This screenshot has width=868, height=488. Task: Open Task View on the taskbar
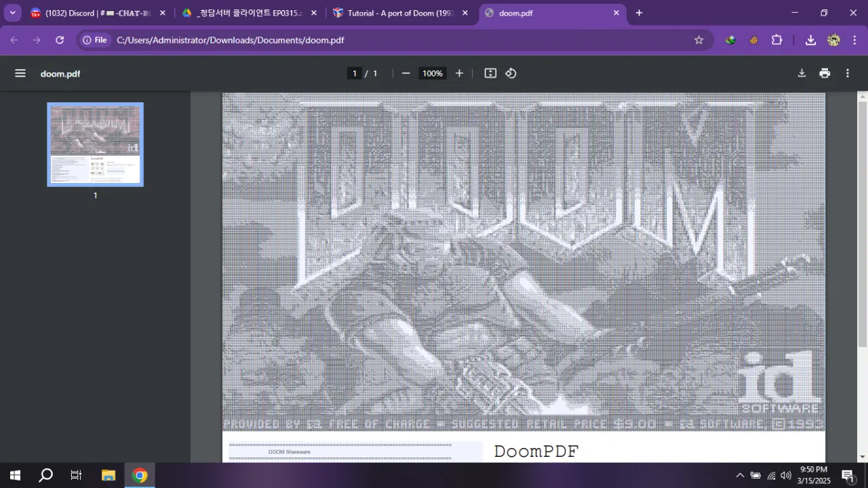76,475
